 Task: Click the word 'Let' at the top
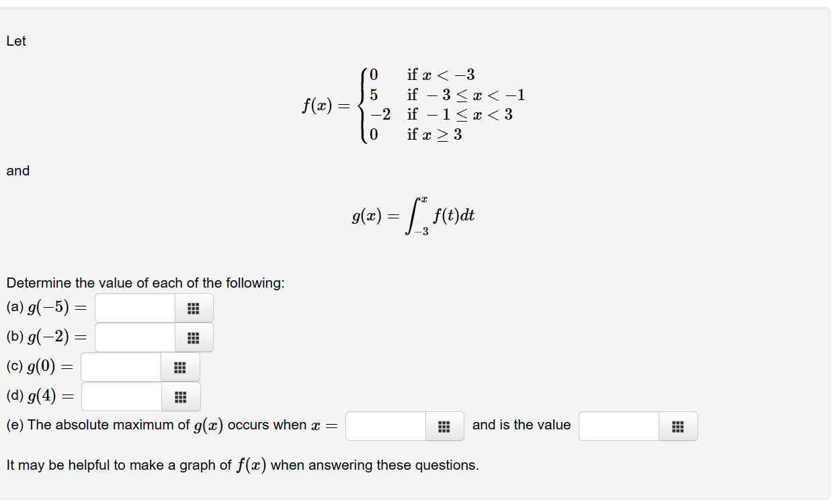[x=16, y=41]
